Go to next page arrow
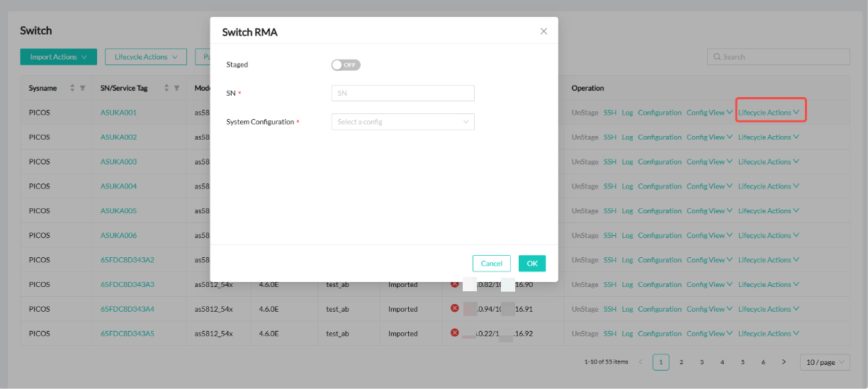868x389 pixels. pyautogui.click(x=784, y=362)
